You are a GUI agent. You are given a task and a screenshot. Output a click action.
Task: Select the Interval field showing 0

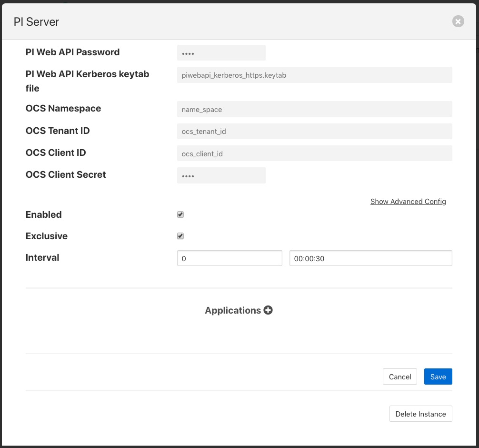(230, 258)
